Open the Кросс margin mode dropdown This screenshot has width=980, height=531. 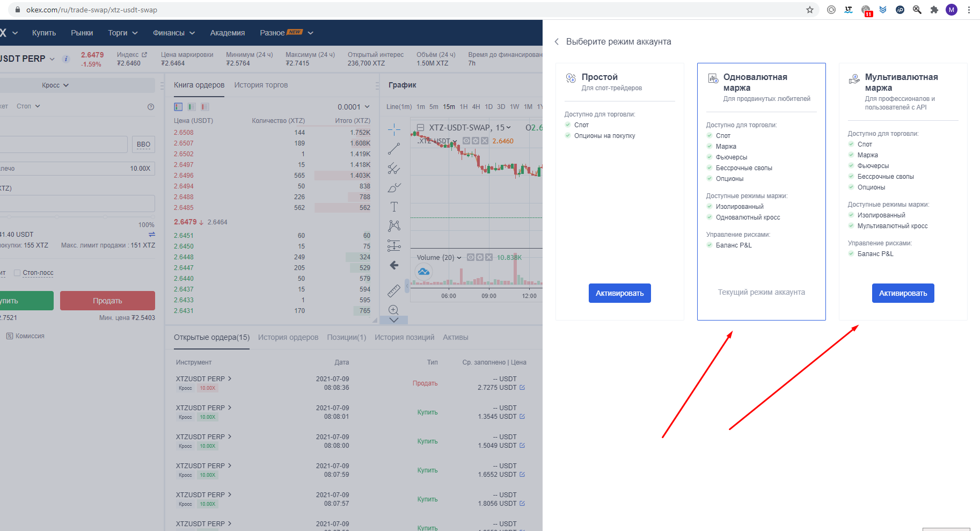click(x=55, y=85)
